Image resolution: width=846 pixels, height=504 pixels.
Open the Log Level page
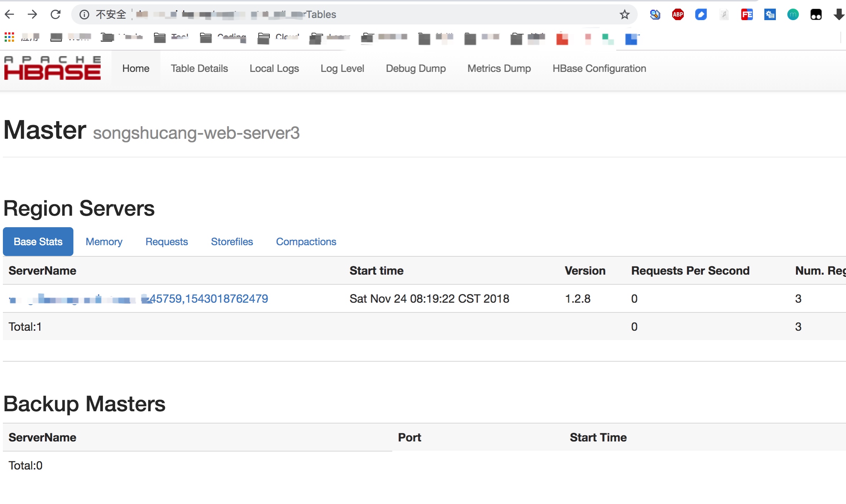click(342, 68)
